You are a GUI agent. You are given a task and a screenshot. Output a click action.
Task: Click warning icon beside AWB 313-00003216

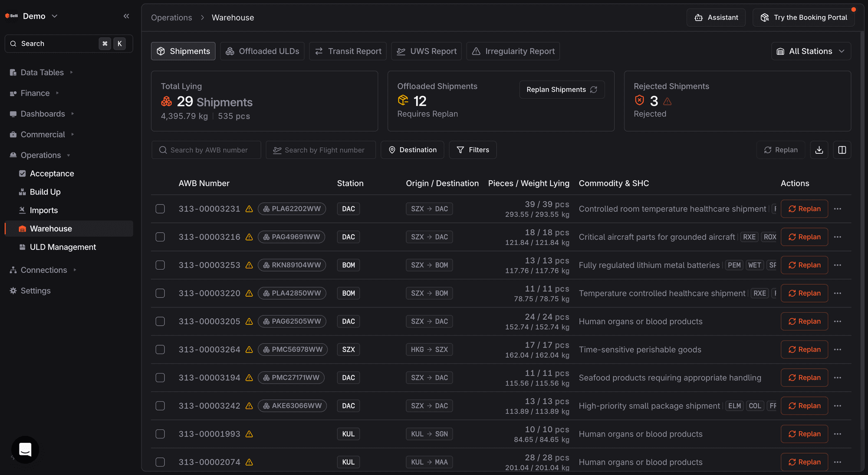(x=249, y=237)
